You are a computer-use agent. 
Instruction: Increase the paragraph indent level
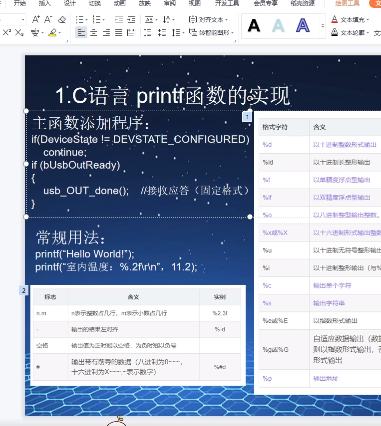pyautogui.click(x=131, y=20)
